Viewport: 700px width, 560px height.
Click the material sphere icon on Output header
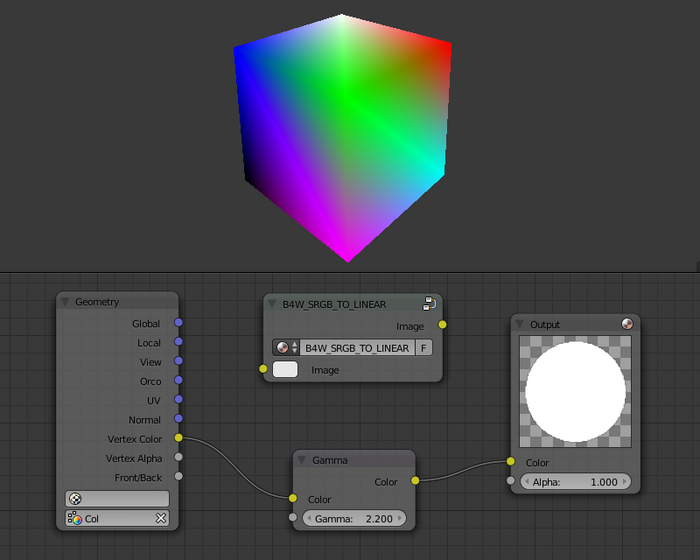pos(627,324)
